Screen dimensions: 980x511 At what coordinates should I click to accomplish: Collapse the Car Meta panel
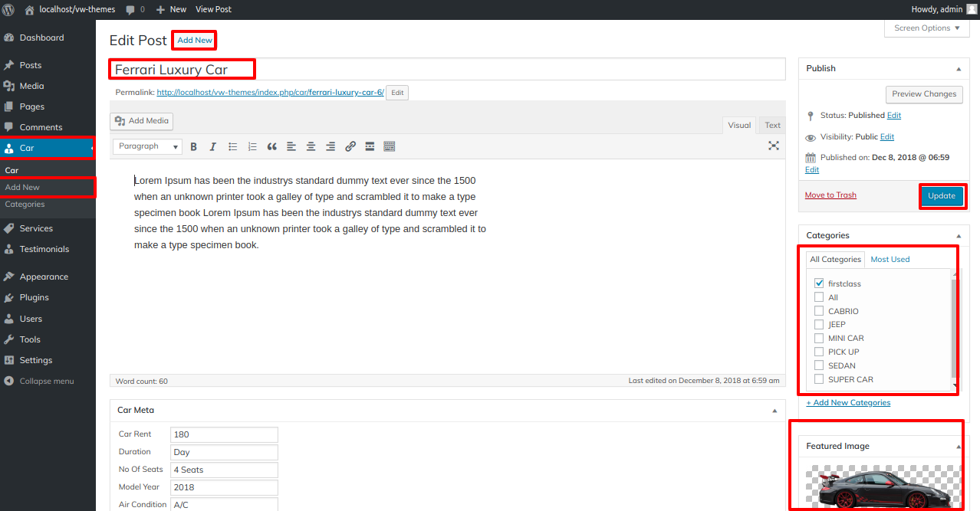coord(774,411)
